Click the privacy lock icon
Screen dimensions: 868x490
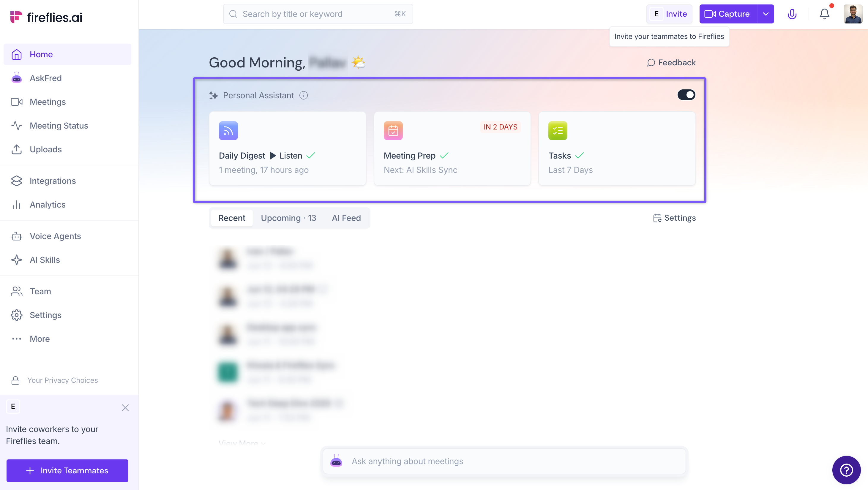pos(15,380)
